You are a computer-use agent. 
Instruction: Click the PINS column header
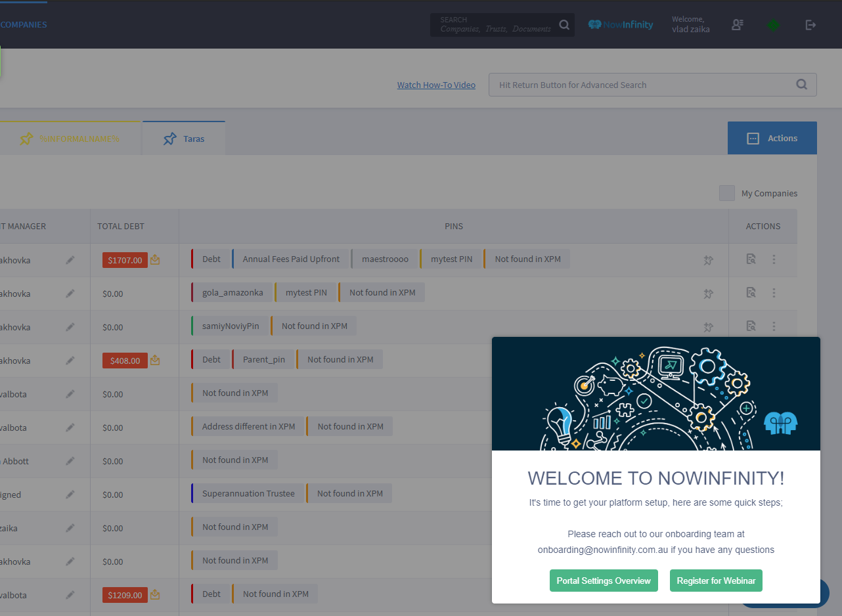[454, 226]
